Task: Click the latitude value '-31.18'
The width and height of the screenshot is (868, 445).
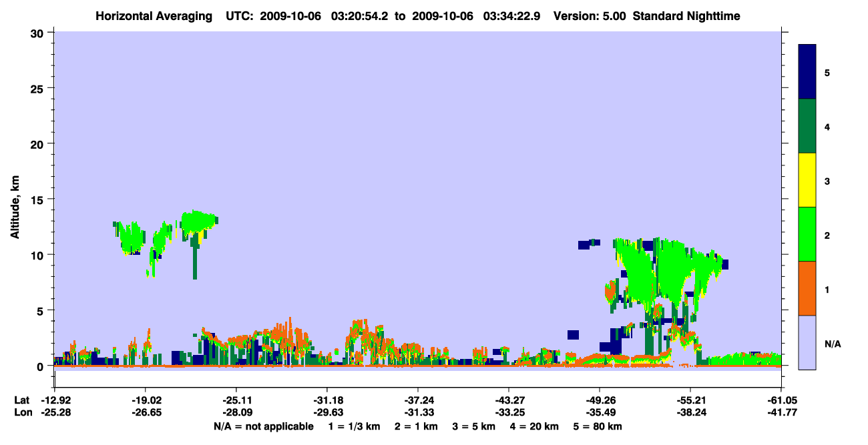Action: click(327, 400)
